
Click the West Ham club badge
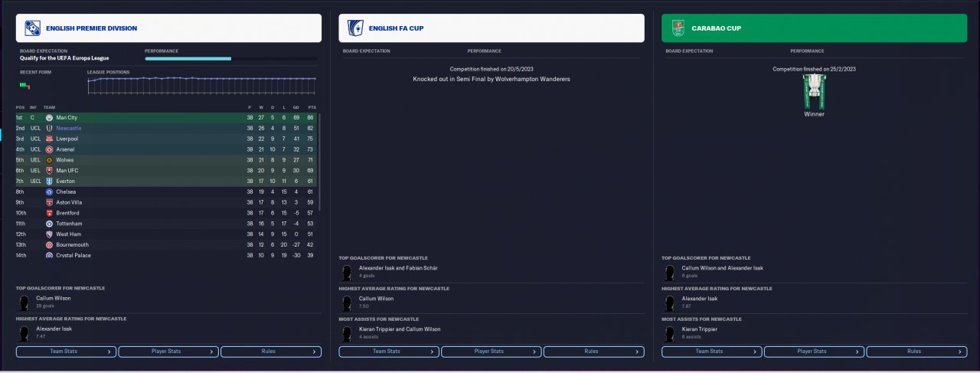point(49,234)
